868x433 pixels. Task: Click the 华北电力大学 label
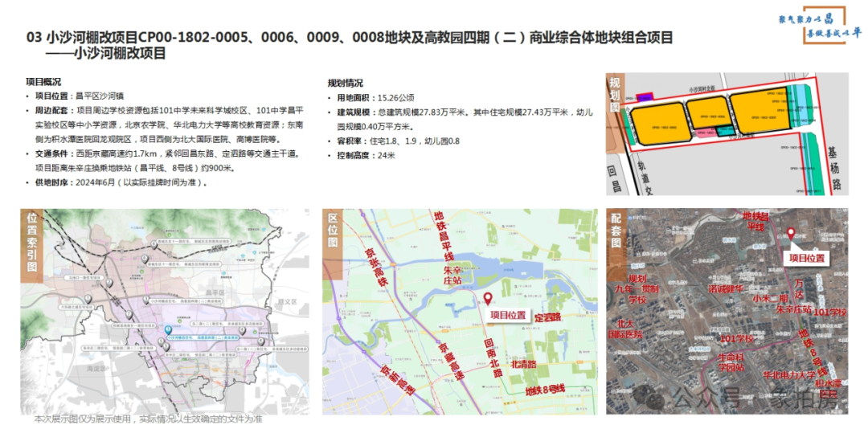coord(788,374)
